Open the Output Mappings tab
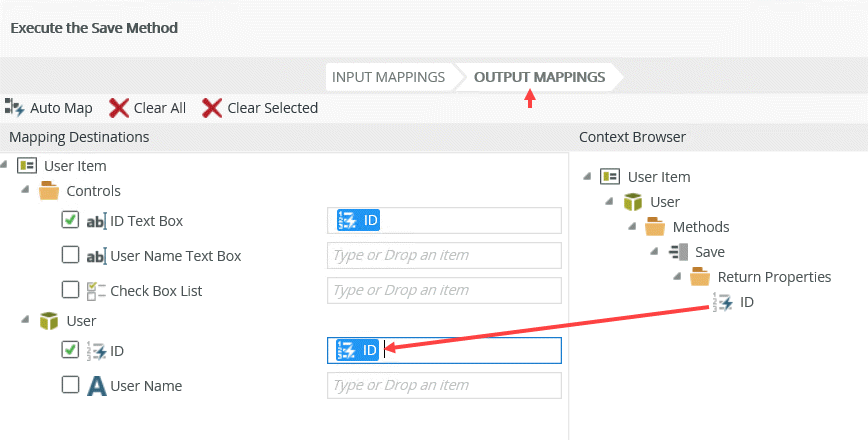Screen dimensions: 868x440 pyautogui.click(x=539, y=77)
